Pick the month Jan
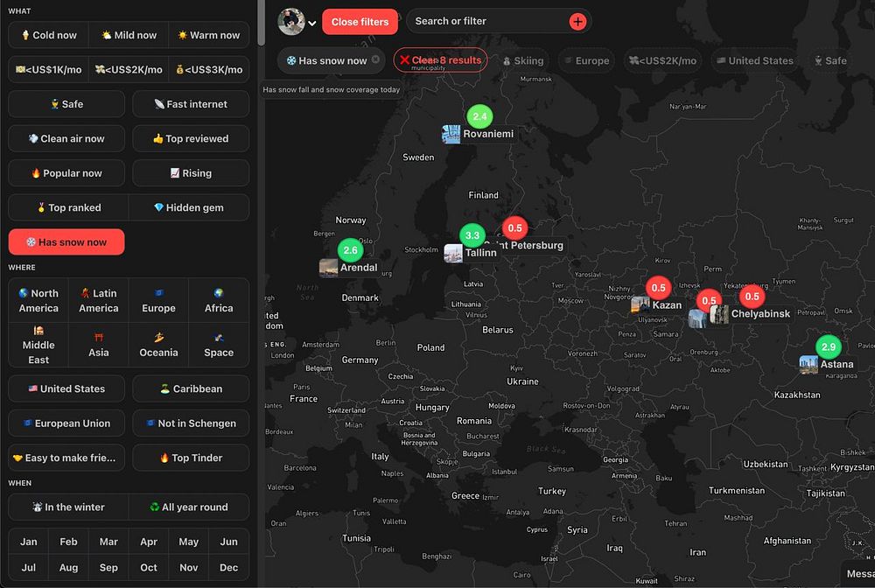 tap(29, 542)
